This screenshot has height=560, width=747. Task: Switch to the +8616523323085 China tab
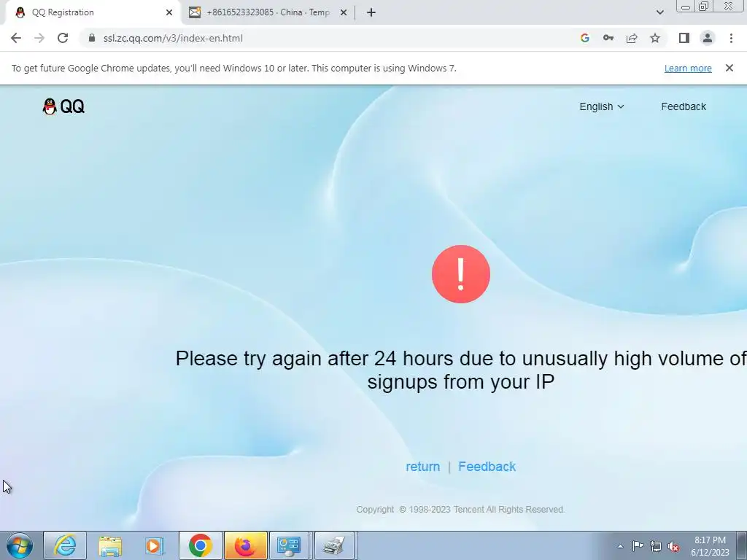click(x=268, y=12)
